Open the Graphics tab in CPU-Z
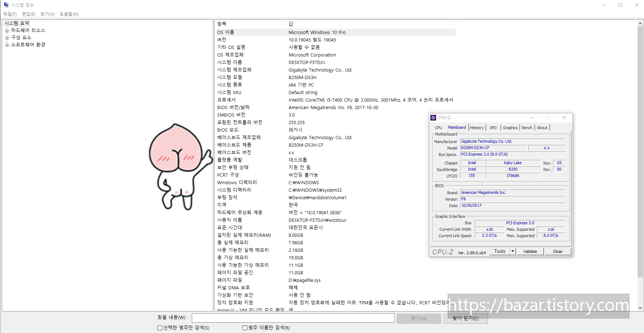The width and height of the screenshot is (644, 333). coord(510,128)
